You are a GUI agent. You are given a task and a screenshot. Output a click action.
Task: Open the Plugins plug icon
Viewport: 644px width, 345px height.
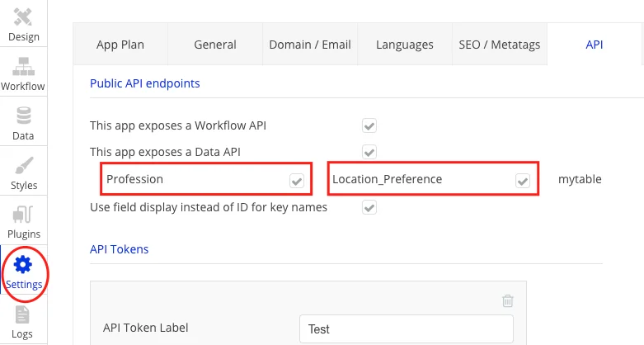pos(22,215)
